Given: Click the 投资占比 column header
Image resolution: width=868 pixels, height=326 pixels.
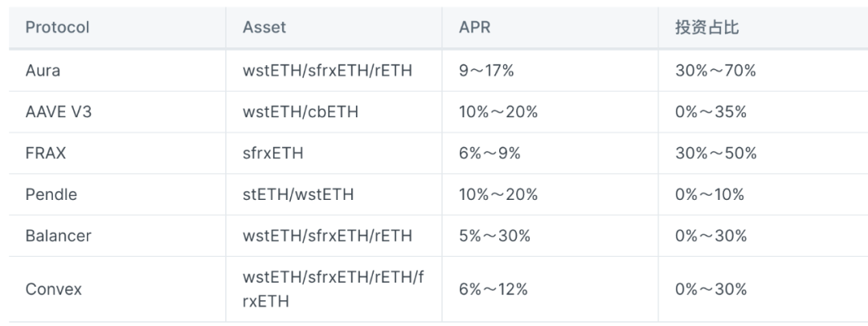Looking at the screenshot, I should click(707, 27).
